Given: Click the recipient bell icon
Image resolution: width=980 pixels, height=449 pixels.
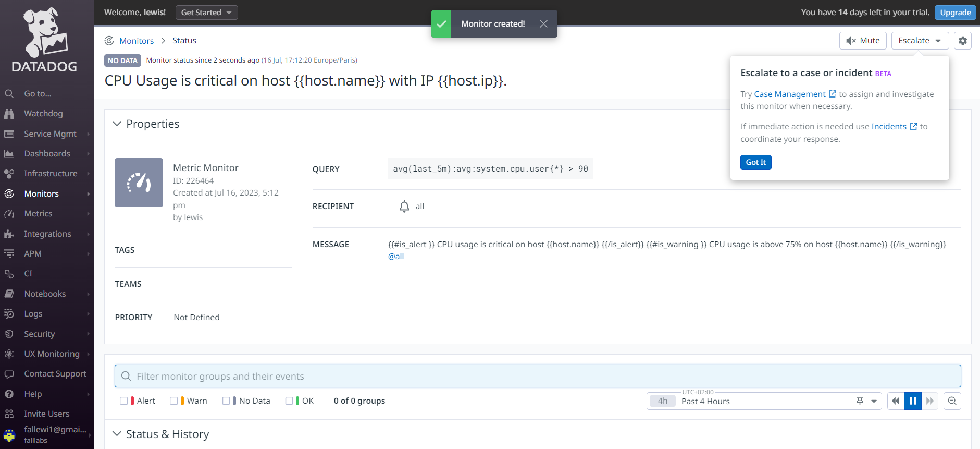Looking at the screenshot, I should click(x=404, y=207).
